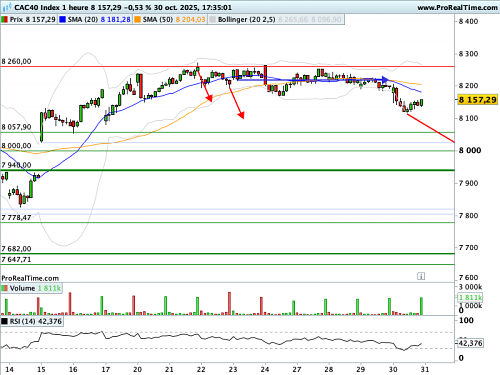500x375 pixels.
Task: Click the 8 057,90 support level label
Action: click(x=16, y=127)
